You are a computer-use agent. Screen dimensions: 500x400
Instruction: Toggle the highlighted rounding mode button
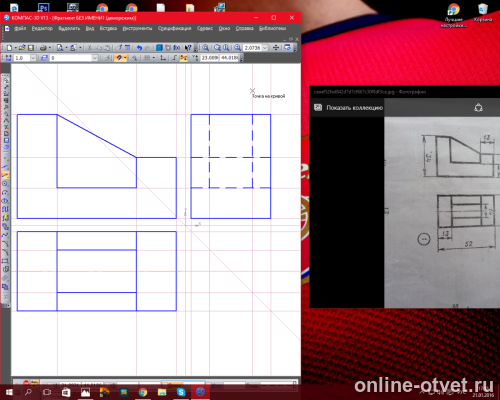pyautogui.click(x=183, y=58)
